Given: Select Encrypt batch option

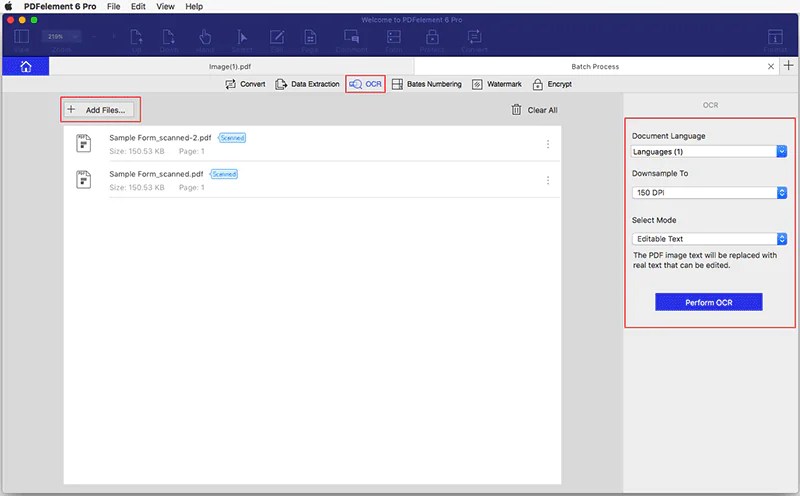Looking at the screenshot, I should 552,84.
